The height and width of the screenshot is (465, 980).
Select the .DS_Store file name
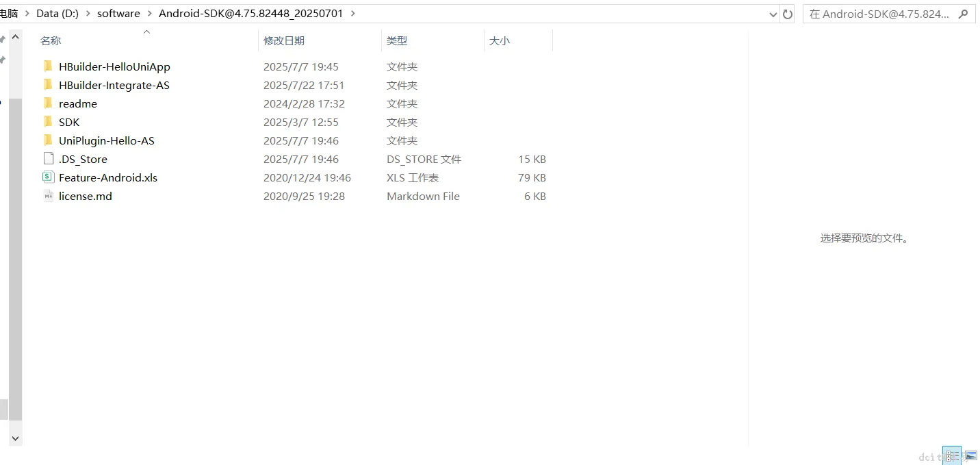coord(83,159)
